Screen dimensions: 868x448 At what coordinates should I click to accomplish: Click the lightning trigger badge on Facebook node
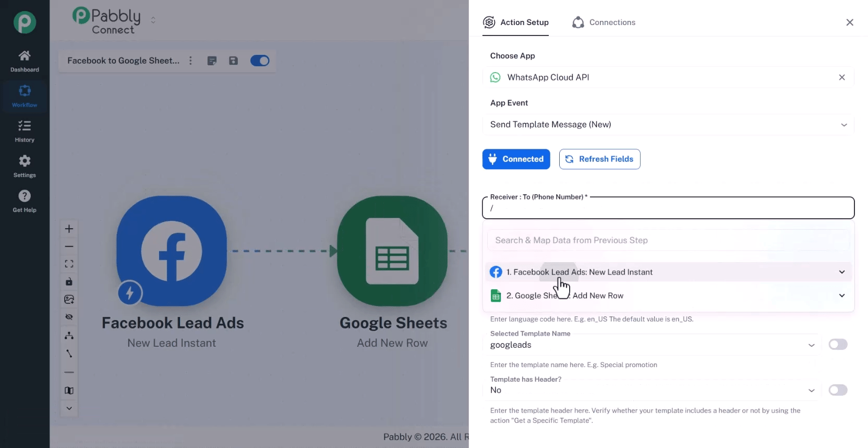pos(130,293)
